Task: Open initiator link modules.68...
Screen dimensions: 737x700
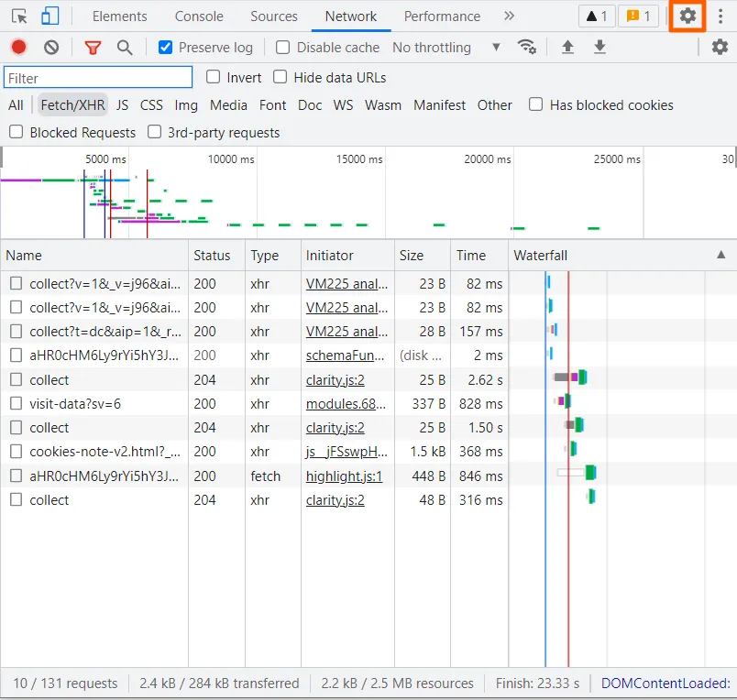Action: [346, 403]
